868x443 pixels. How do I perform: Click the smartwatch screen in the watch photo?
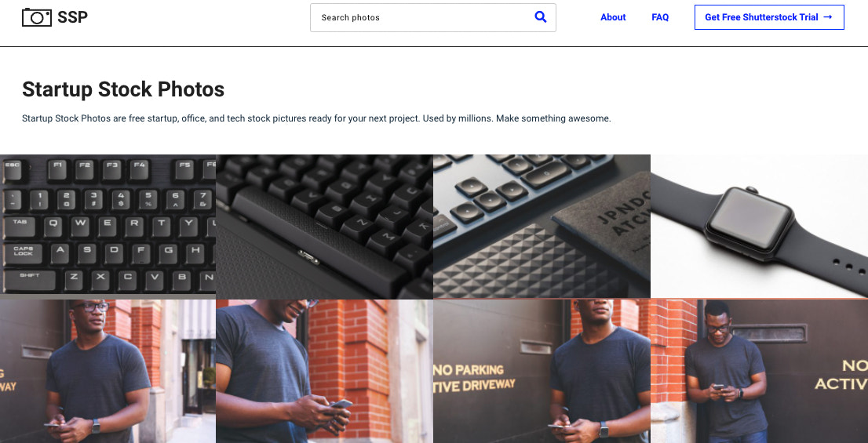click(749, 220)
